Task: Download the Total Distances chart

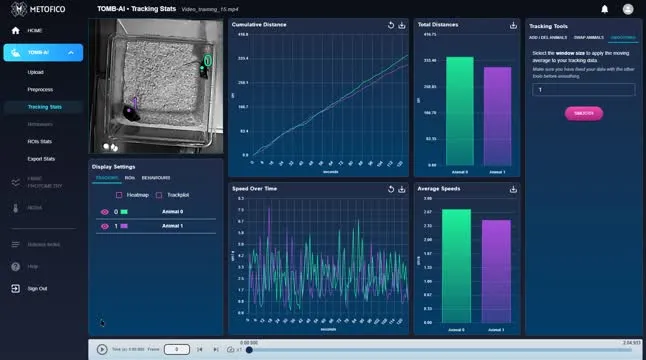Action: (x=513, y=25)
